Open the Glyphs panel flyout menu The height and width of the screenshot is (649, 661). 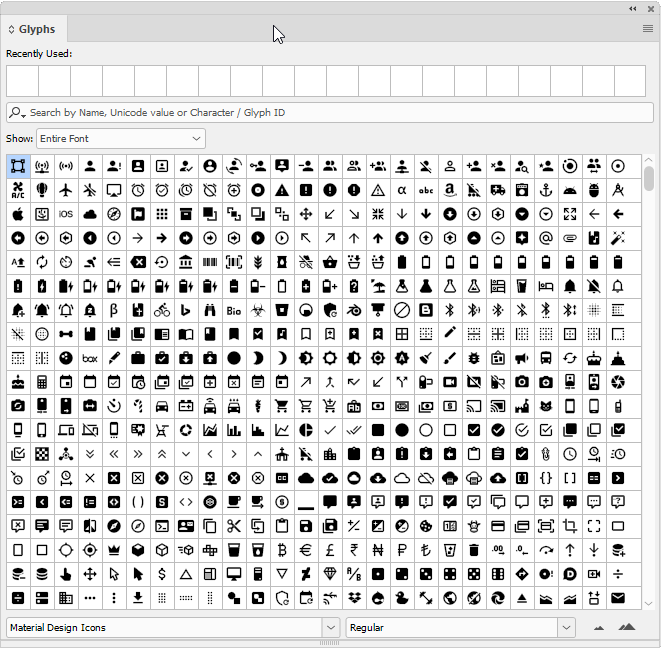click(648, 29)
